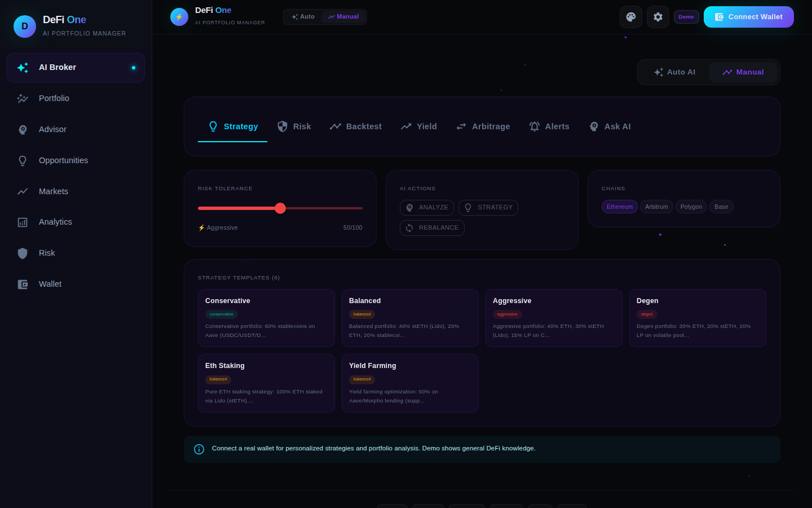The width and height of the screenshot is (812, 508).
Task: Click the info icon in the notice banner
Action: pyautogui.click(x=199, y=449)
